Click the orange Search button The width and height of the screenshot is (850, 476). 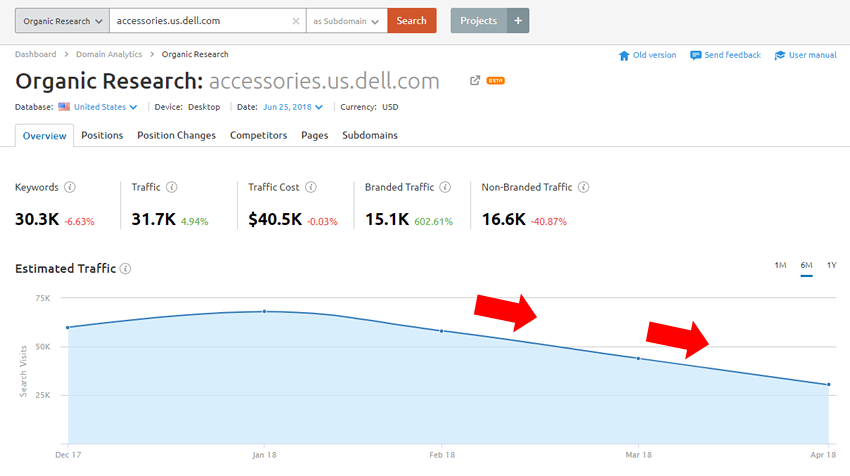pyautogui.click(x=412, y=20)
